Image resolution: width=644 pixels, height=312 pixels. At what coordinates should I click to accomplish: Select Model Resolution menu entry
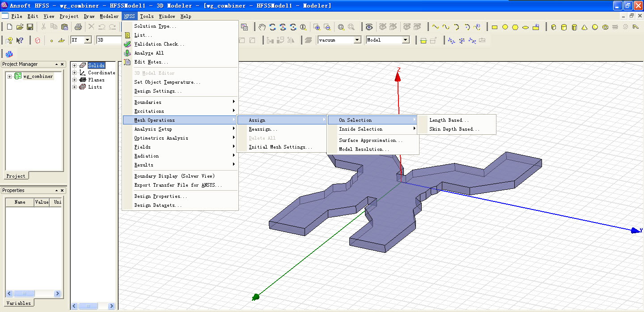(373, 149)
